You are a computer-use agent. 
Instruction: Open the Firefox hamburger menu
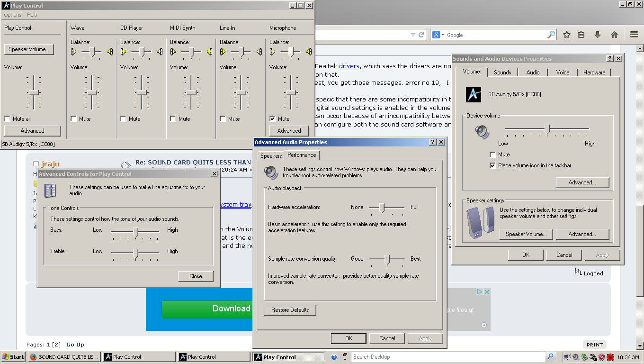tap(634, 35)
